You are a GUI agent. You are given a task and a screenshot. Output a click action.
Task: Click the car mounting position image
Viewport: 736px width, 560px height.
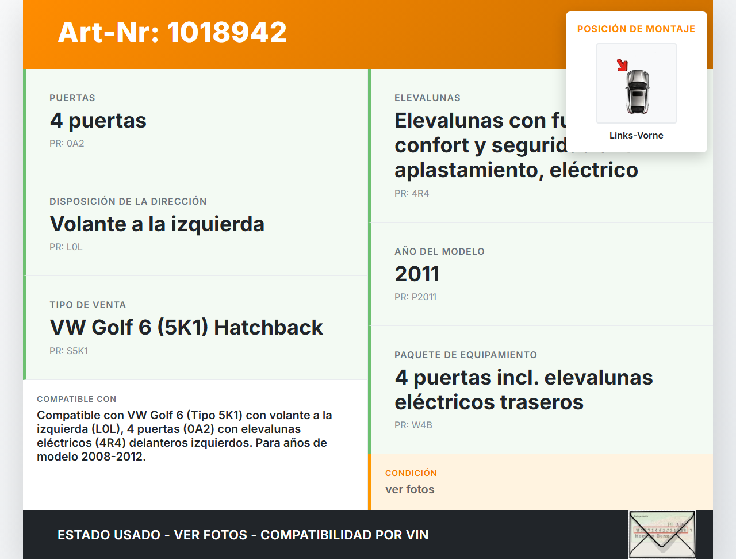point(637,83)
